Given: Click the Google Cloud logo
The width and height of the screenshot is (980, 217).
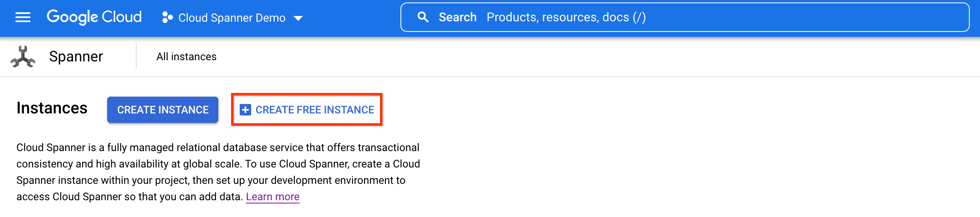Looking at the screenshot, I should 94,17.
